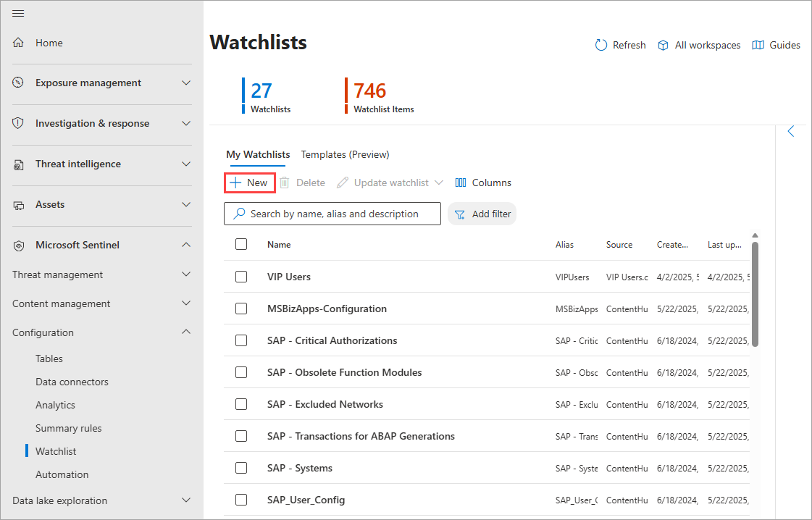Screen dimensions: 812x520
Task: Open the VIP Users watchlist name
Action: click(x=289, y=277)
